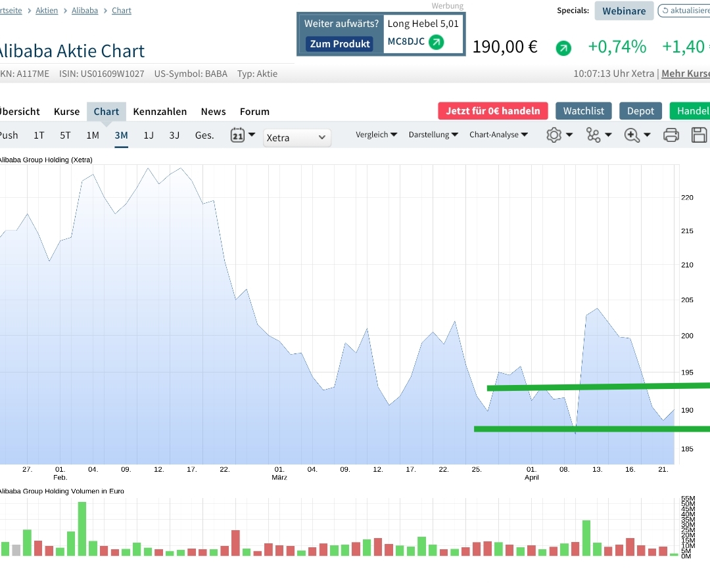Click the 01. März date axis label
This screenshot has height=588, width=710.
click(x=279, y=474)
